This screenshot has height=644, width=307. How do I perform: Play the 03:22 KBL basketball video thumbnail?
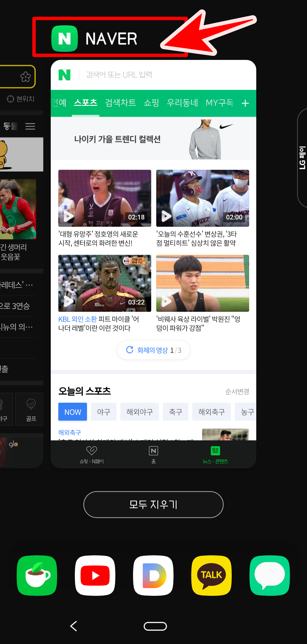pyautogui.click(x=104, y=283)
